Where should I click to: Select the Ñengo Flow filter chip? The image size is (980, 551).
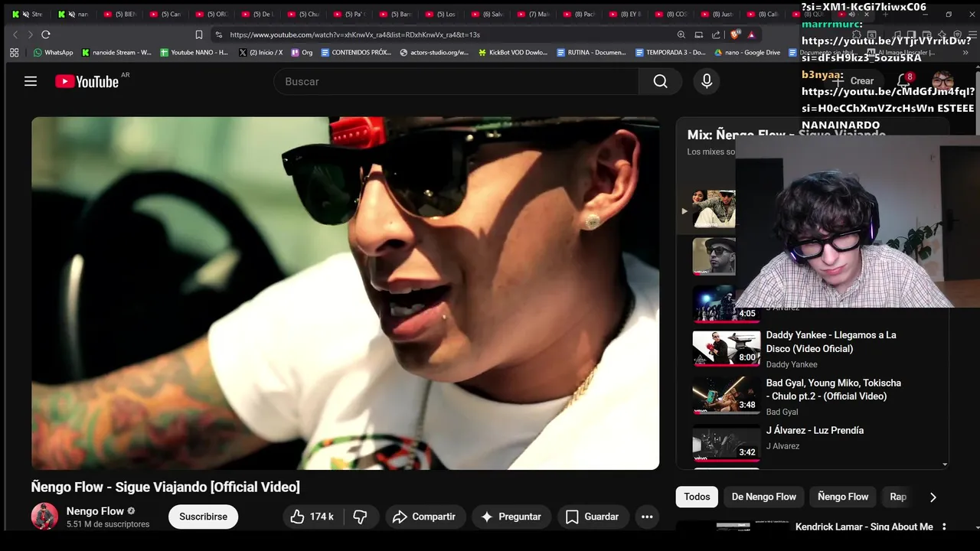843,497
